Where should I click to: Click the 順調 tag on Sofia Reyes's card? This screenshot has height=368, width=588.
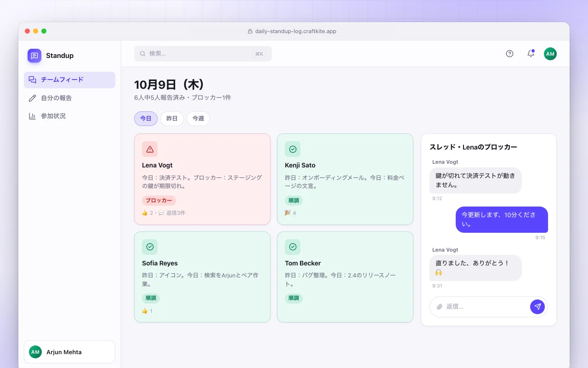tap(151, 298)
